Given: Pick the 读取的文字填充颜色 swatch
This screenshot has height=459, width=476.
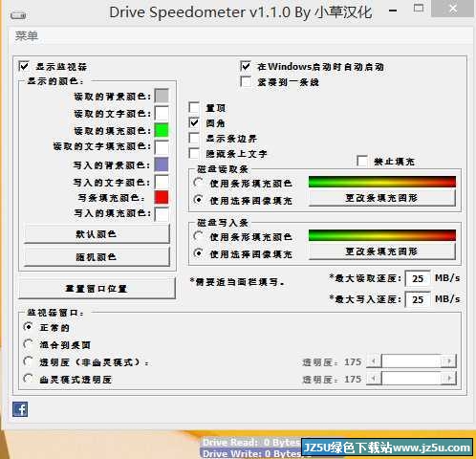Looking at the screenshot, I should 162,147.
